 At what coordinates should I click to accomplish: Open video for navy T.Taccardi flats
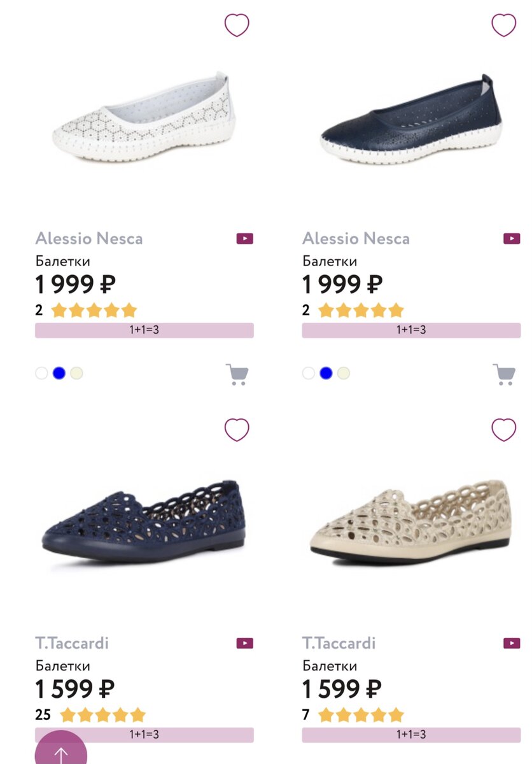[x=244, y=643]
